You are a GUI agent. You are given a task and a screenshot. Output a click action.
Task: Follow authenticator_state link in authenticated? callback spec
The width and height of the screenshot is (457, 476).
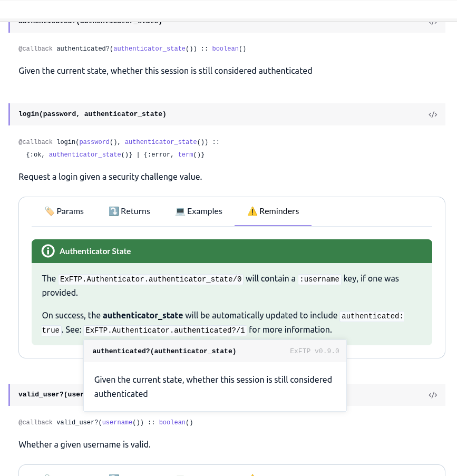tap(149, 48)
